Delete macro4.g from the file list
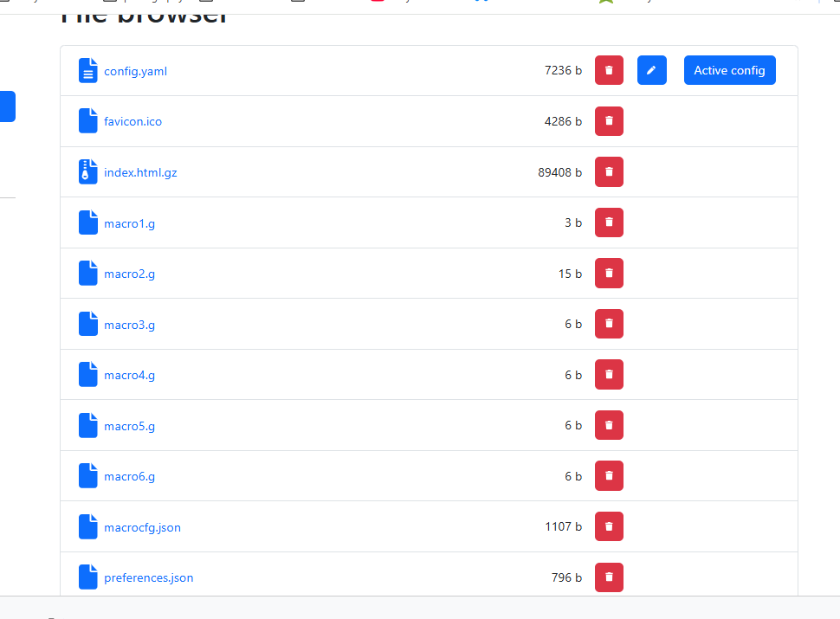Image resolution: width=840 pixels, height=619 pixels. (609, 374)
